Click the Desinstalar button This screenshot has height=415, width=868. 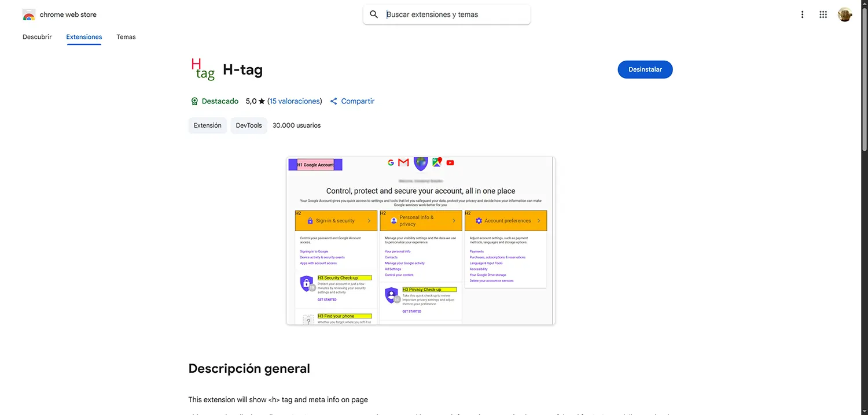coord(645,69)
